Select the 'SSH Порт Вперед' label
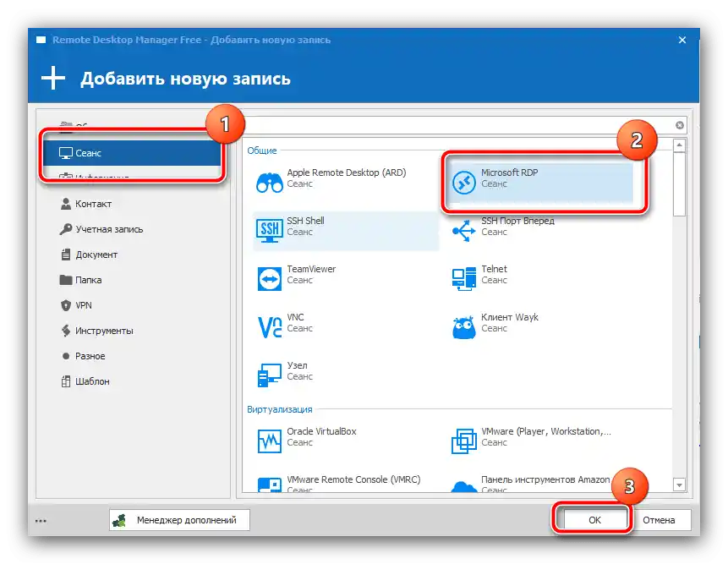This screenshot has width=728, height=564. (x=517, y=221)
